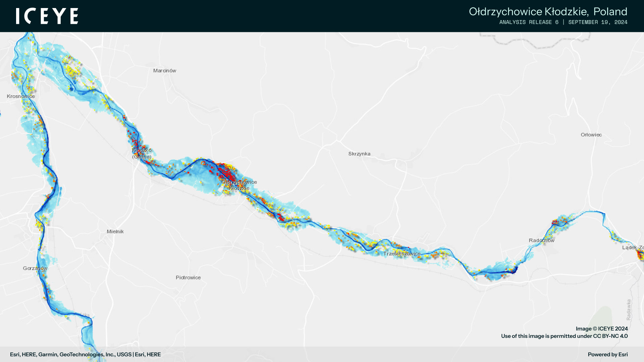
Task: Click the Radawka river label
Action: tap(629, 310)
